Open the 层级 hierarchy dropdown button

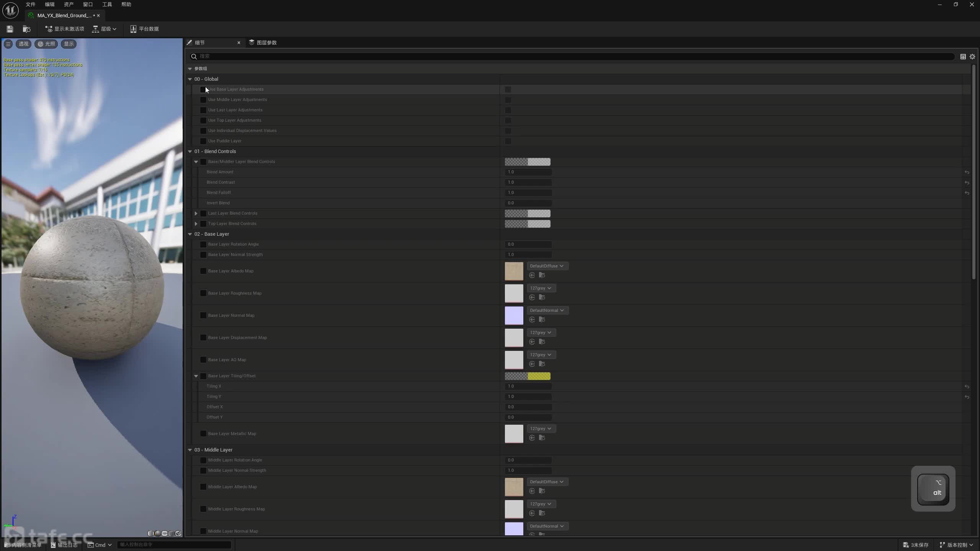(x=104, y=29)
